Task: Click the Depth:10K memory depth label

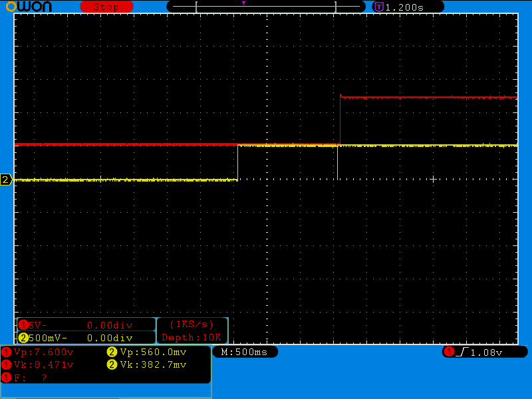Action: coord(192,338)
